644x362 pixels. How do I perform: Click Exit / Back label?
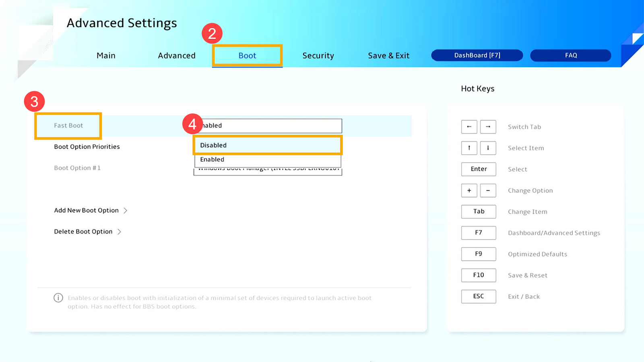[x=524, y=297]
